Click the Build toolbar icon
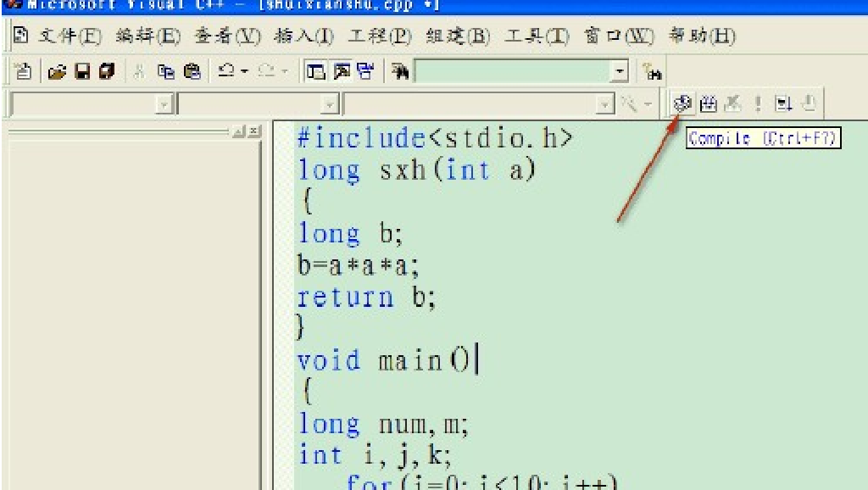Viewport: 868px width, 490px height. pos(709,103)
